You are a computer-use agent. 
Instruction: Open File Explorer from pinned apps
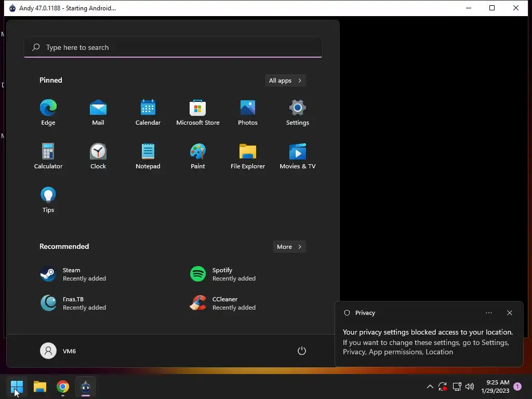pos(248,156)
